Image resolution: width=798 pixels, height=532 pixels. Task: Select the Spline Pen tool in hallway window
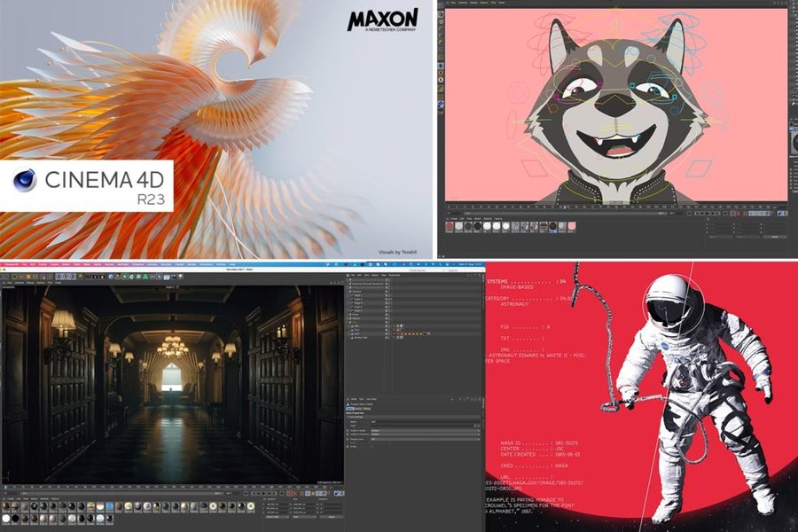pos(118,277)
